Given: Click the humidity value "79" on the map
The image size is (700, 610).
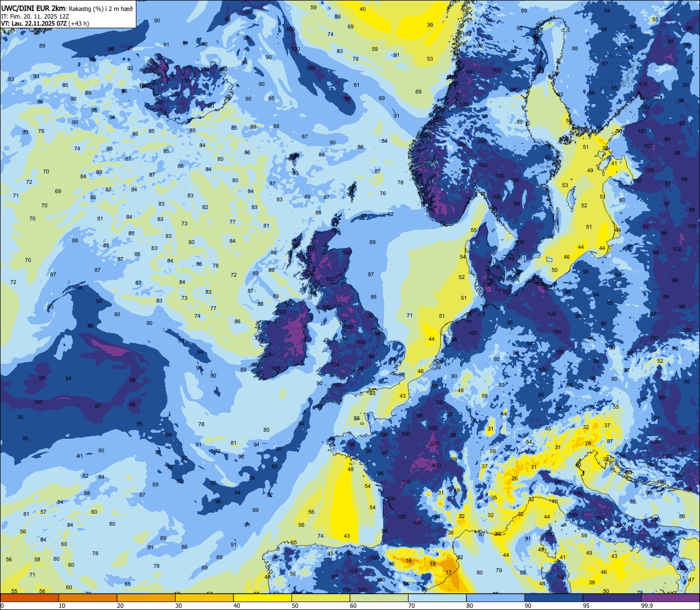Looking at the screenshot, I should tap(499, 571).
